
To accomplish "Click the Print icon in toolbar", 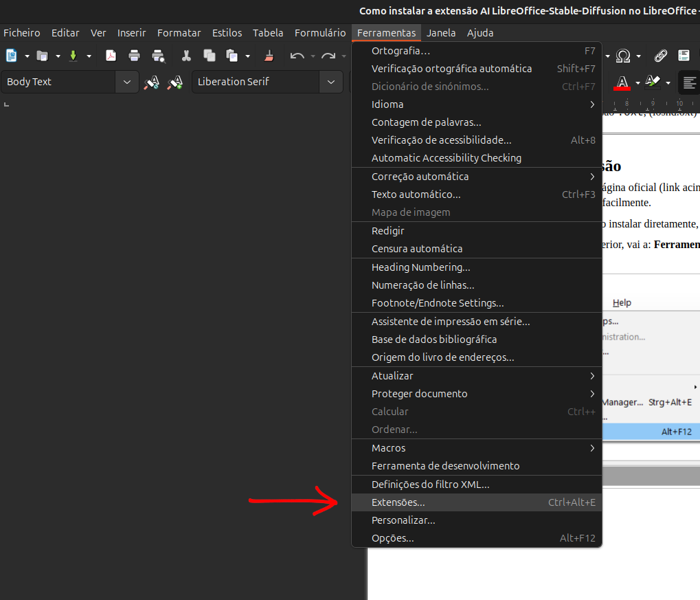I will pyautogui.click(x=135, y=56).
